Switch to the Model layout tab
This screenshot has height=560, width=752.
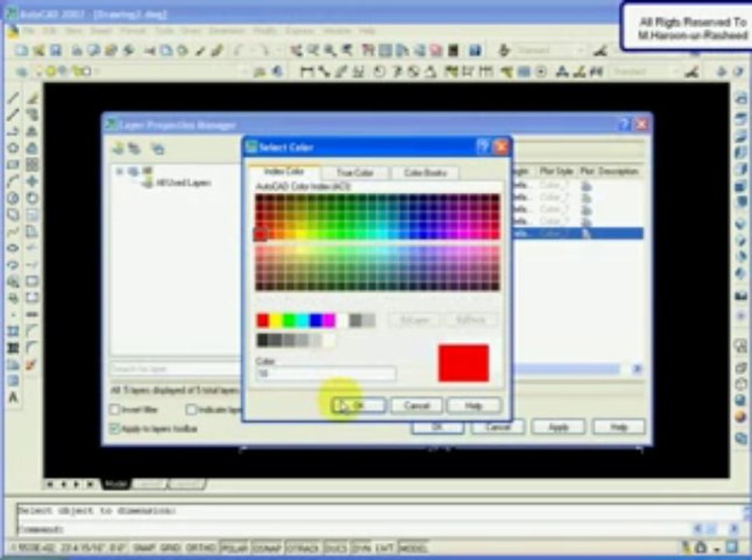pos(115,485)
